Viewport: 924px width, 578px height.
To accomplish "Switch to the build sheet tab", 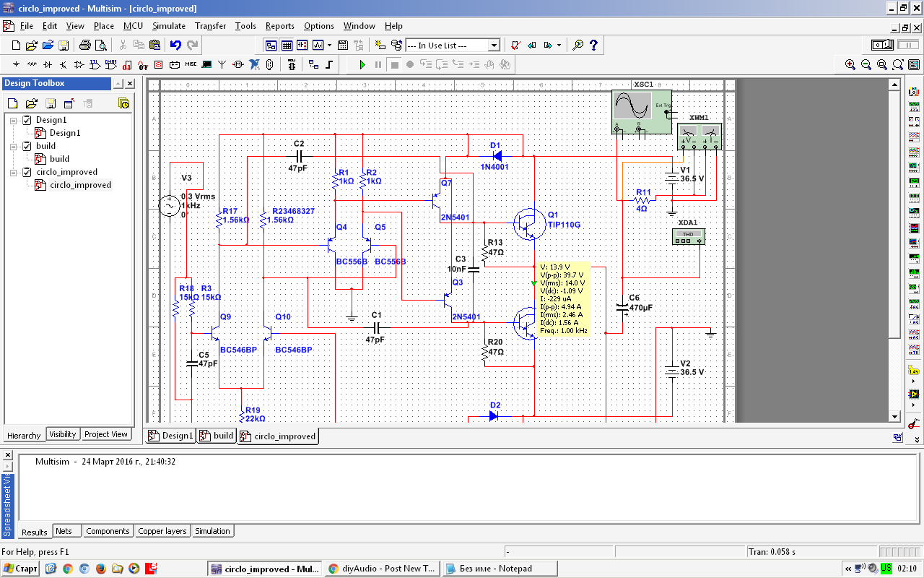I will click(217, 436).
